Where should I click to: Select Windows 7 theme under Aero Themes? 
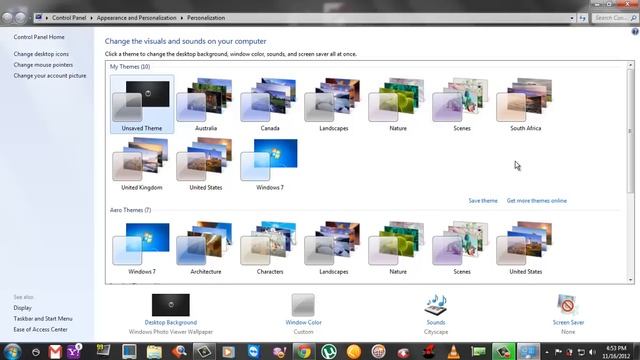pyautogui.click(x=142, y=248)
